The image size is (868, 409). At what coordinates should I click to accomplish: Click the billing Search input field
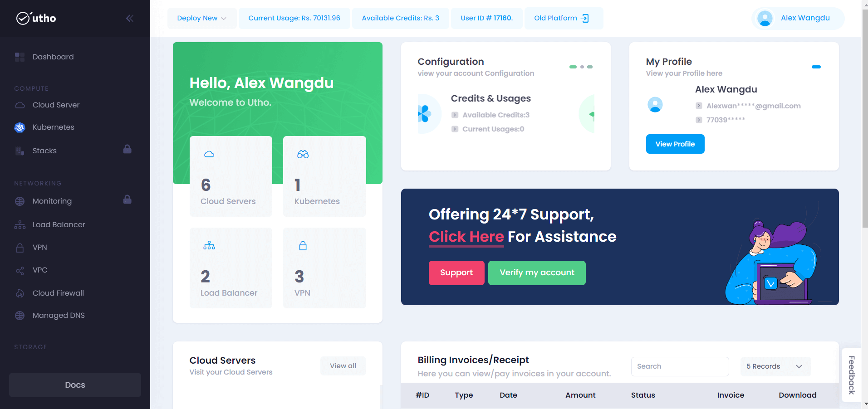680,366
